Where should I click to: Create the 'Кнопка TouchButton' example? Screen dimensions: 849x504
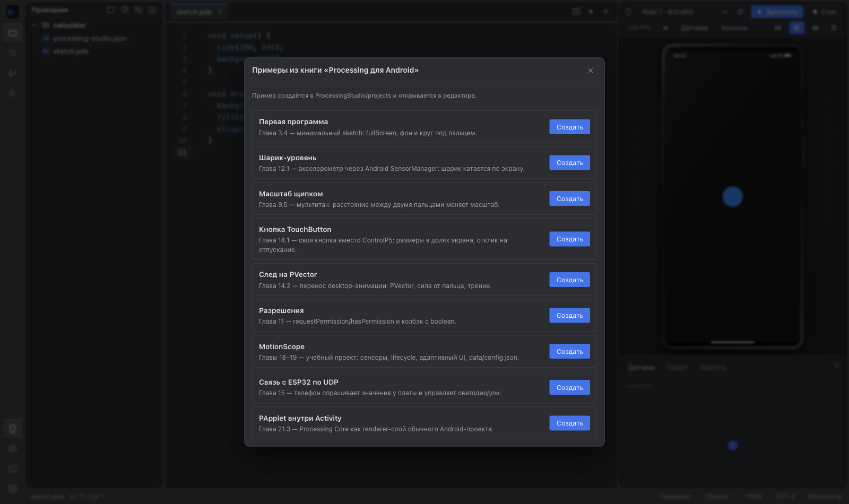pos(569,239)
